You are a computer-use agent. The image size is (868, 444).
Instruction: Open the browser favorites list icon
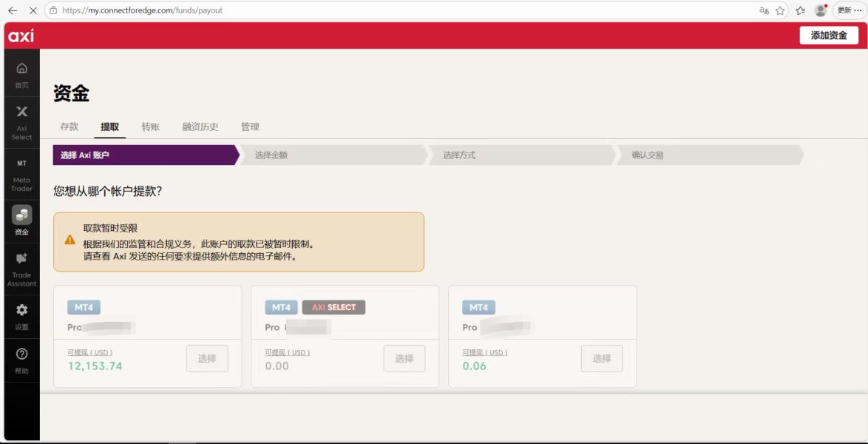(801, 10)
